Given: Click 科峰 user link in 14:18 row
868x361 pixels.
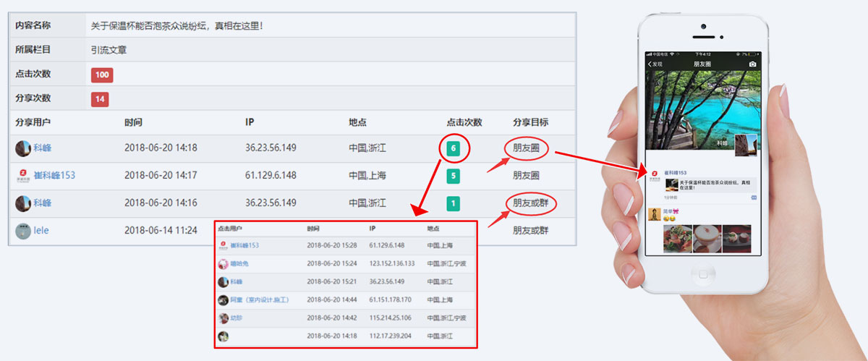Looking at the screenshot, I should pyautogui.click(x=43, y=148).
